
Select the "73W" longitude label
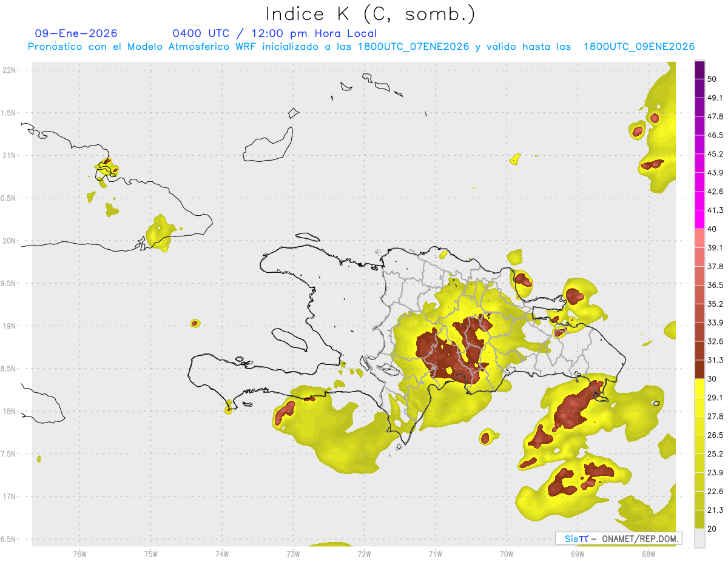point(293,553)
